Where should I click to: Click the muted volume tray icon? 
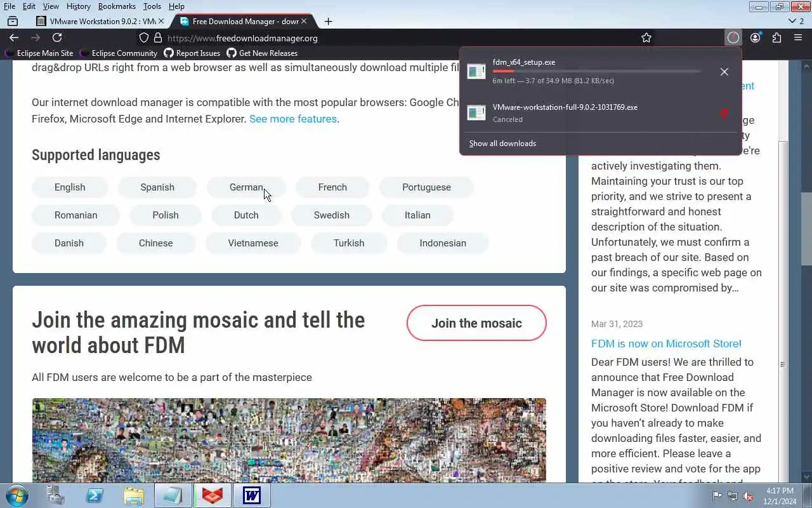[749, 496]
